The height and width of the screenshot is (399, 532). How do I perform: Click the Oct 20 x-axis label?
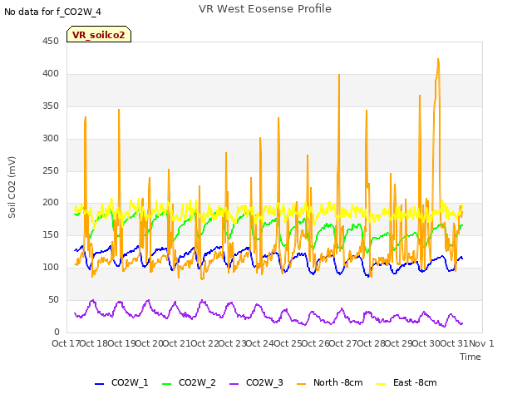point(149,343)
